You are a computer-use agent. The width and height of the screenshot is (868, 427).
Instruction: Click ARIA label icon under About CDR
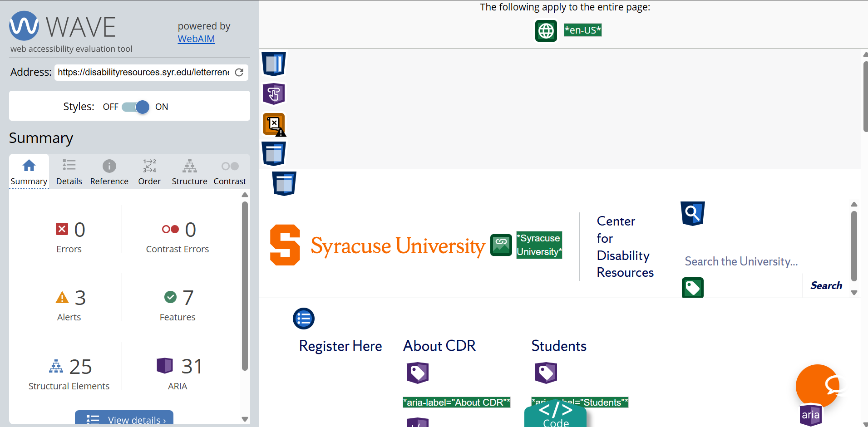click(418, 373)
